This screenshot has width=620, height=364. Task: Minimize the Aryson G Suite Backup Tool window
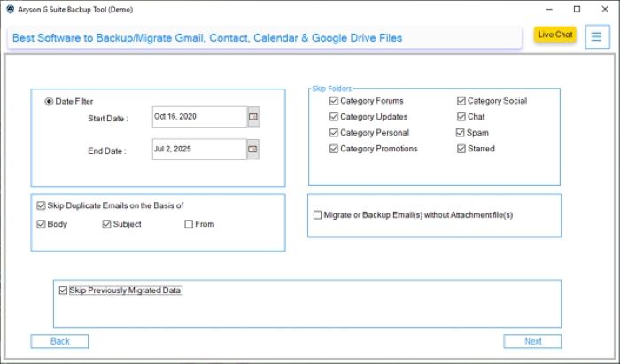click(x=550, y=9)
